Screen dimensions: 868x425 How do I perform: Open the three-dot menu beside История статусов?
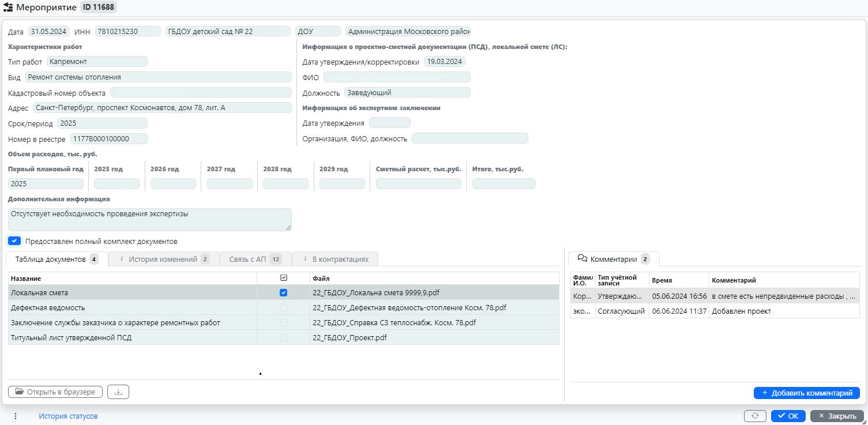[16, 416]
